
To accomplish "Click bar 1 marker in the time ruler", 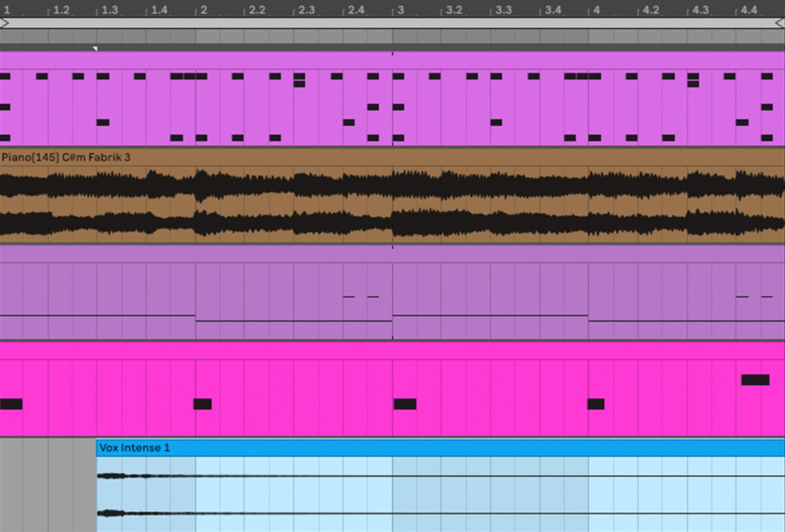I will coord(7,10).
